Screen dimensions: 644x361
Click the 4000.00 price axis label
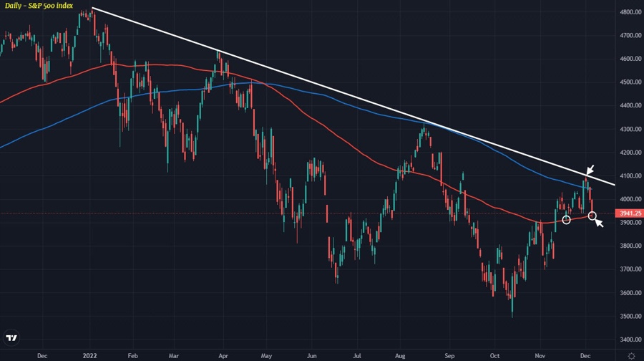pyautogui.click(x=630, y=199)
